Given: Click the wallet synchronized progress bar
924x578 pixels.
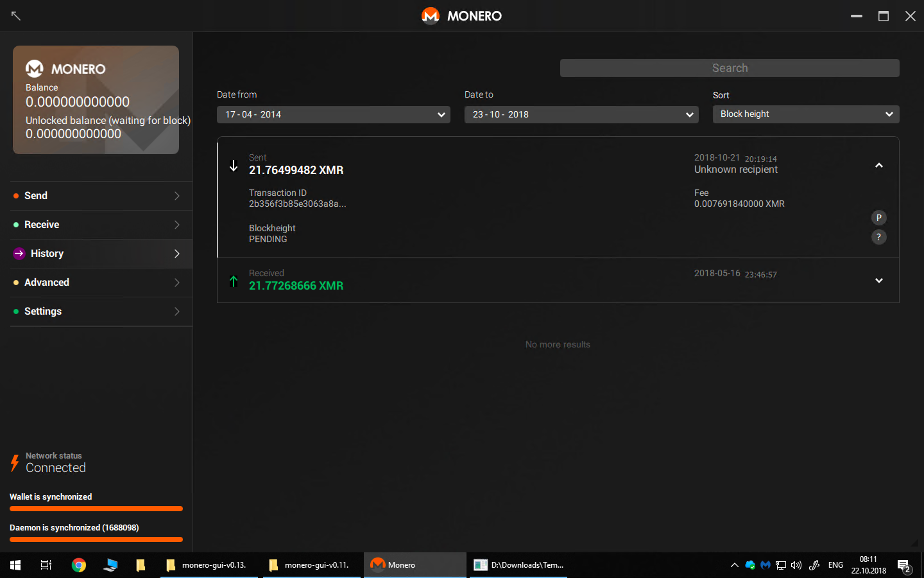Looking at the screenshot, I should click(96, 509).
